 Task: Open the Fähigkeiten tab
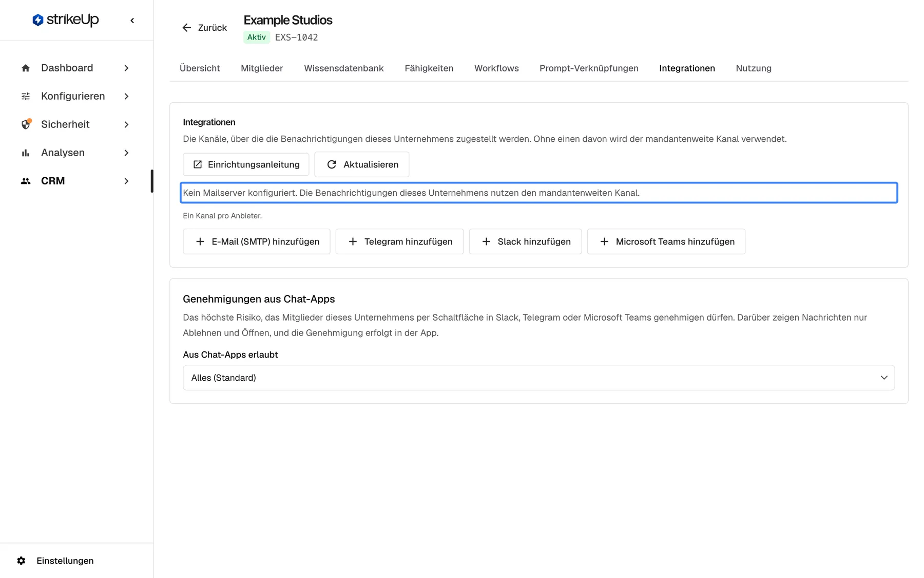pos(429,68)
